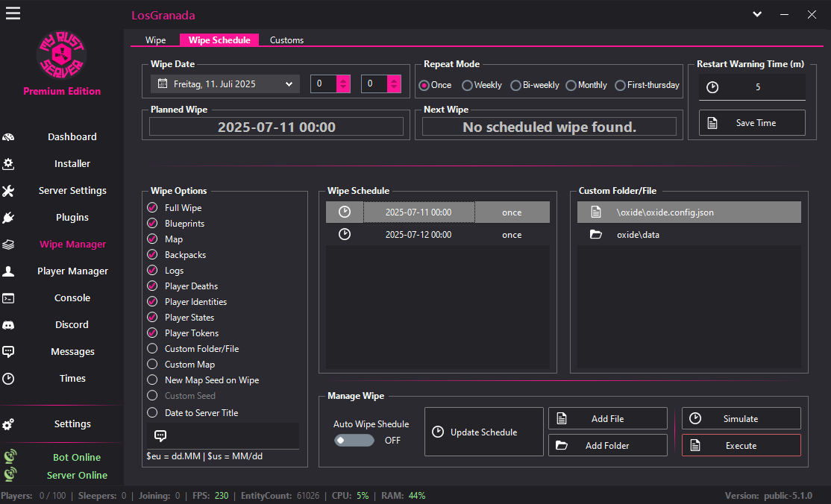Open the hamburger menu icon
The height and width of the screenshot is (504, 831).
(13, 13)
